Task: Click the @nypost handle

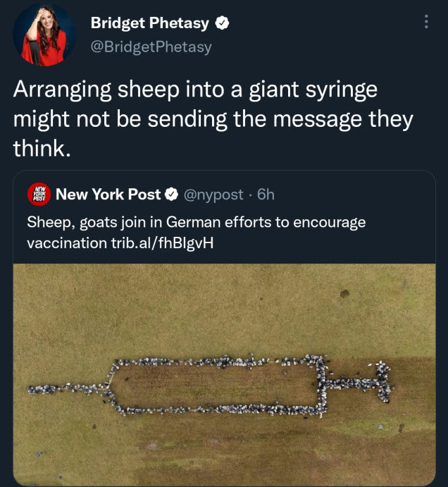Action: point(213,195)
